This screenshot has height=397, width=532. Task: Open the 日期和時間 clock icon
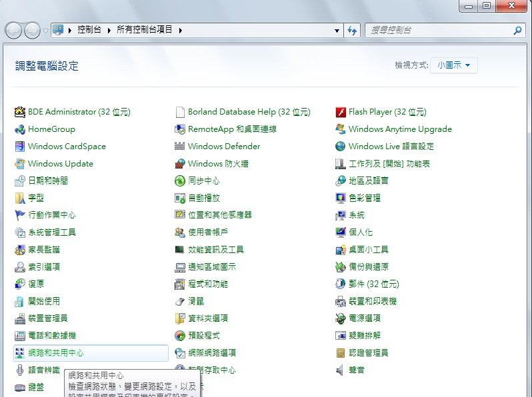tap(20, 181)
